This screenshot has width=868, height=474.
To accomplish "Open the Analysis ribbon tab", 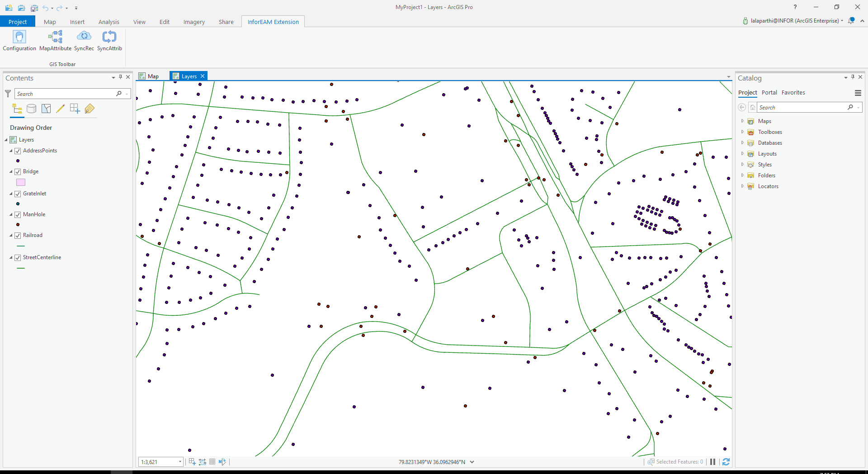I will (x=108, y=22).
